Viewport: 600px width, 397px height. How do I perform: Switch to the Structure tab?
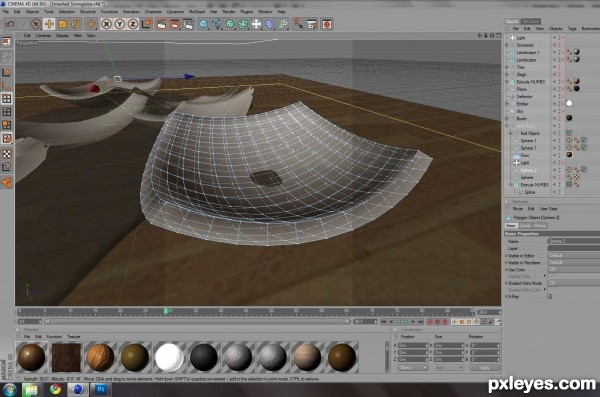[x=531, y=21]
